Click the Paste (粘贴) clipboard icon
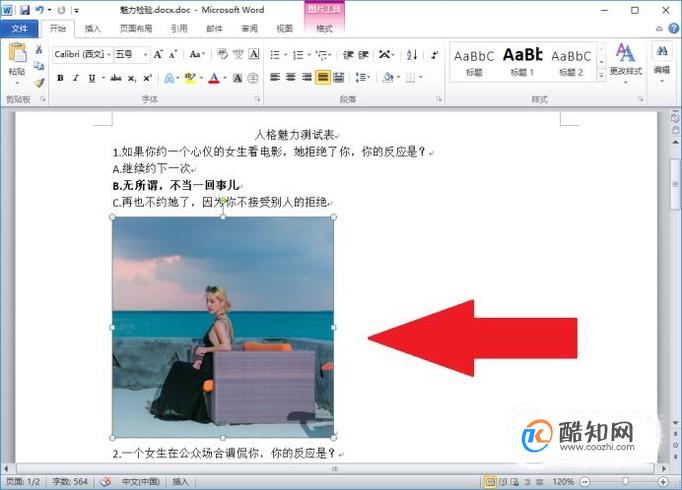Viewport: 682px width, 490px height. pos(17,53)
